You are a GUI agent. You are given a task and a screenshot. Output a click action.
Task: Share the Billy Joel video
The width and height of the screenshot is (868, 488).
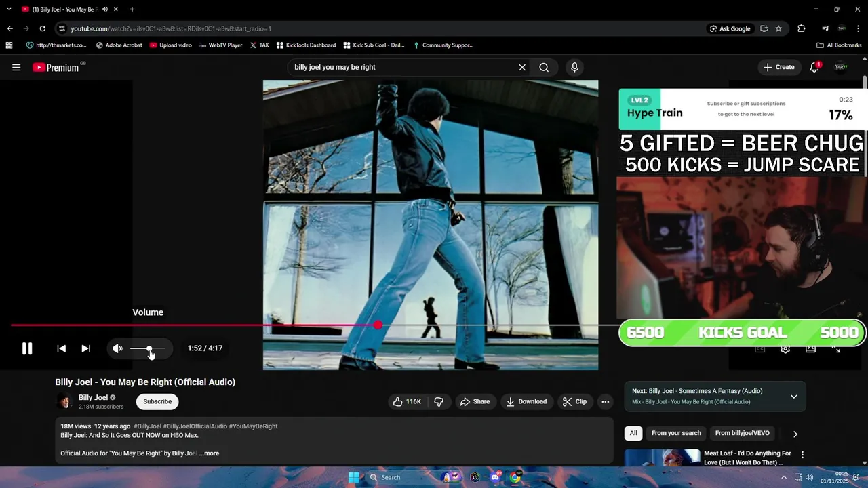coord(475,401)
